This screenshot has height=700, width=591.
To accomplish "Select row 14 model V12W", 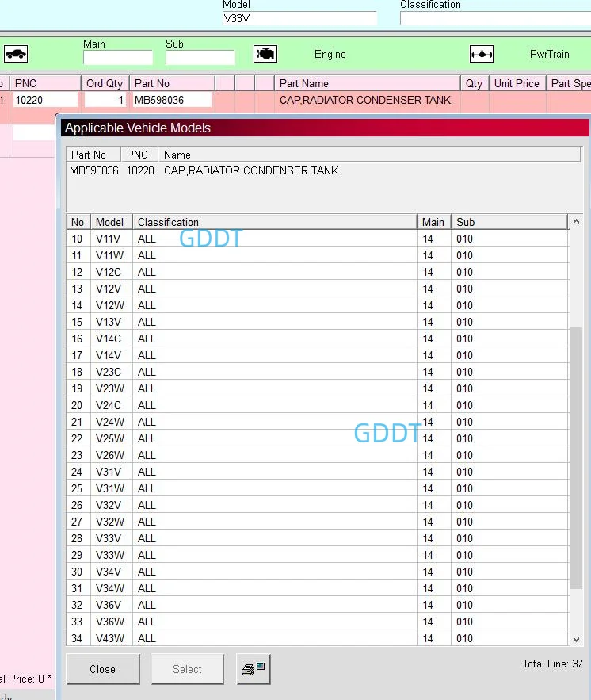I will tap(317, 305).
